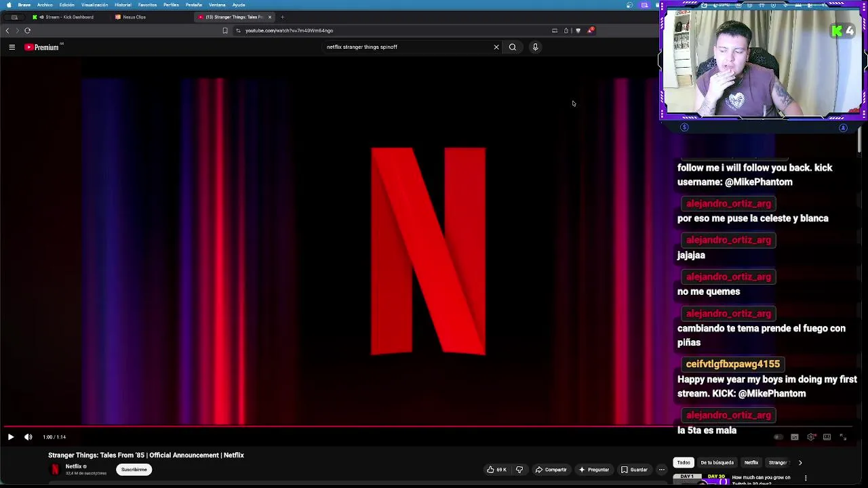
Task: Click username ceifvtlgfbxpawg4155 in chat
Action: click(732, 364)
